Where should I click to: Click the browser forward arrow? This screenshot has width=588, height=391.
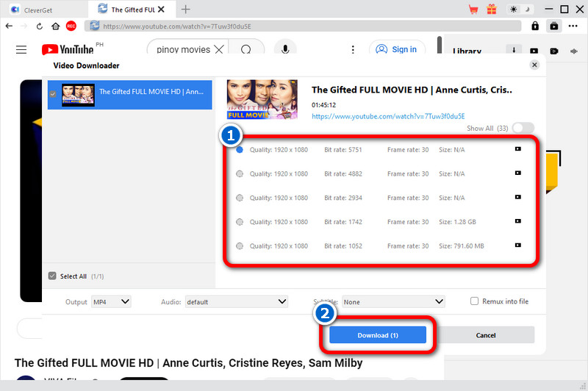(x=24, y=26)
